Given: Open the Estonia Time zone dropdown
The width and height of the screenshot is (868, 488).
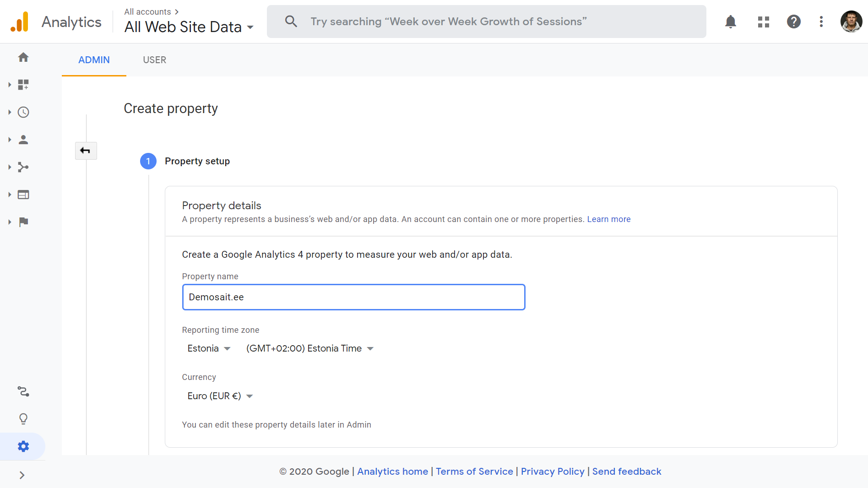Looking at the screenshot, I should pos(309,348).
